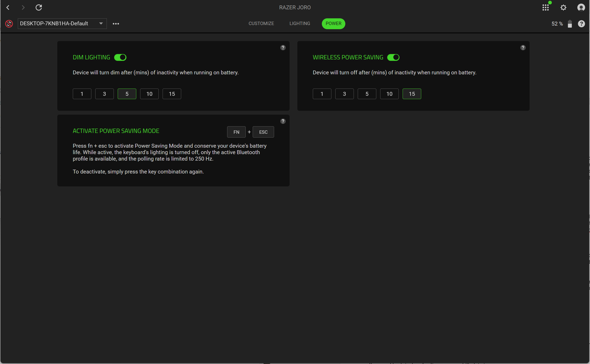
Task: Show help for Wireless Power Saving panel
Action: (x=523, y=48)
